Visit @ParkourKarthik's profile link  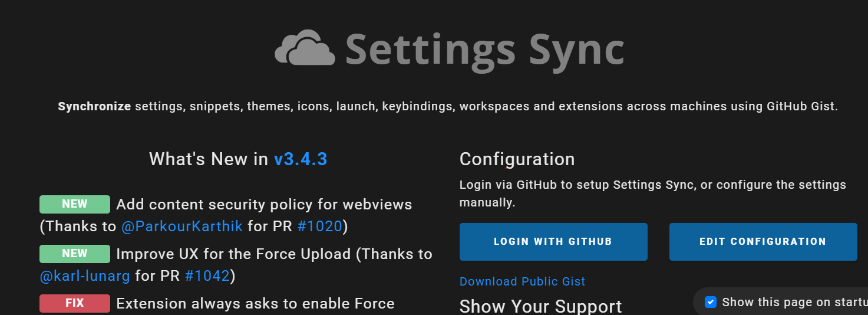(x=182, y=227)
